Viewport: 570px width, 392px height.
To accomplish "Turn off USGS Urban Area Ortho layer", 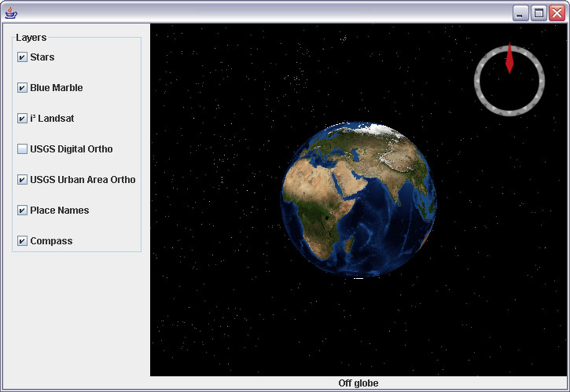I will tap(22, 180).
